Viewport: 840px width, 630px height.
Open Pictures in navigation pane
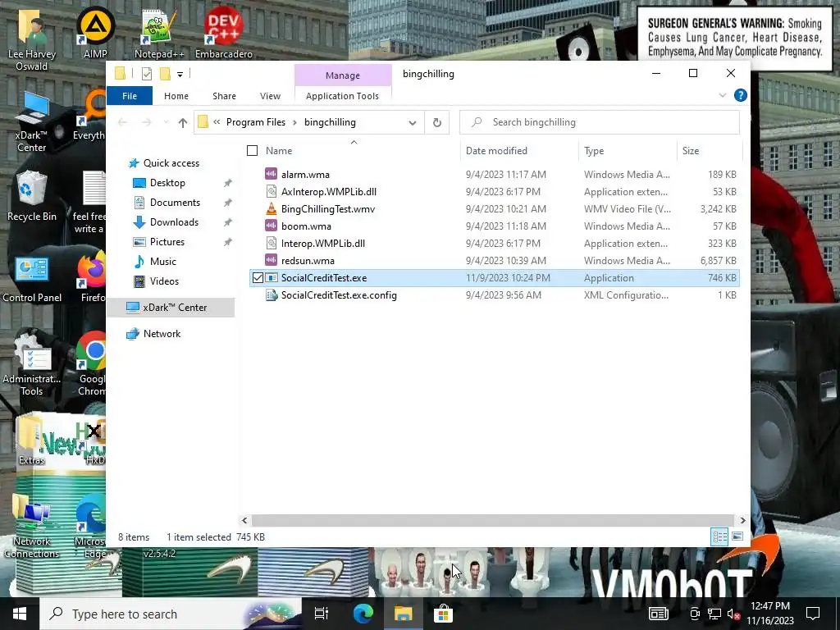point(167,242)
